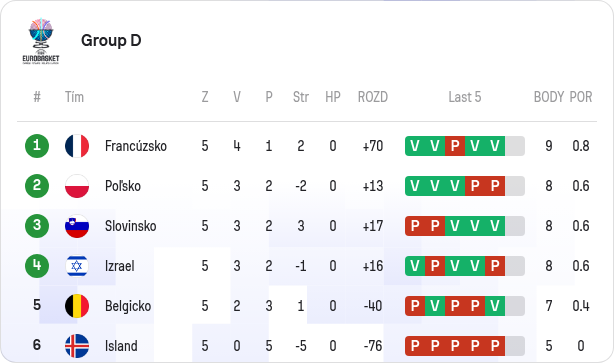The image size is (614, 363).
Task: Open the France flag icon
Action: [x=77, y=146]
